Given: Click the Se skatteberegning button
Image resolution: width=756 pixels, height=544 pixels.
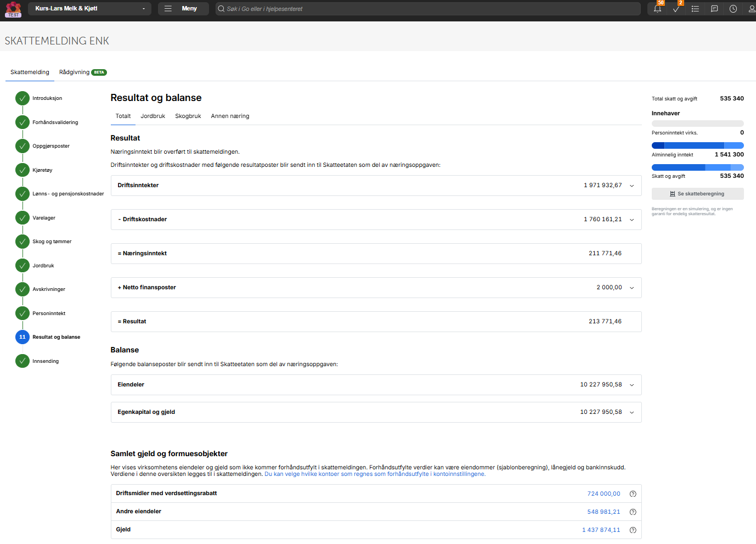Looking at the screenshot, I should click(x=697, y=194).
